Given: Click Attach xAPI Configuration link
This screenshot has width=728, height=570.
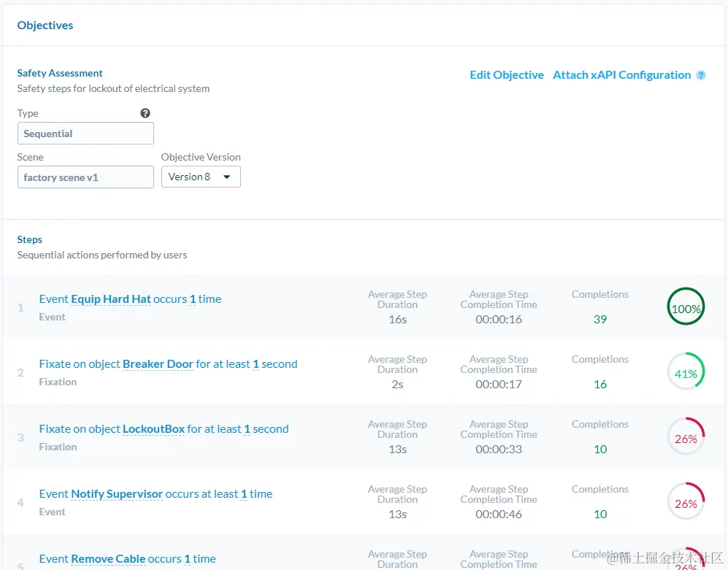Looking at the screenshot, I should pos(621,74).
